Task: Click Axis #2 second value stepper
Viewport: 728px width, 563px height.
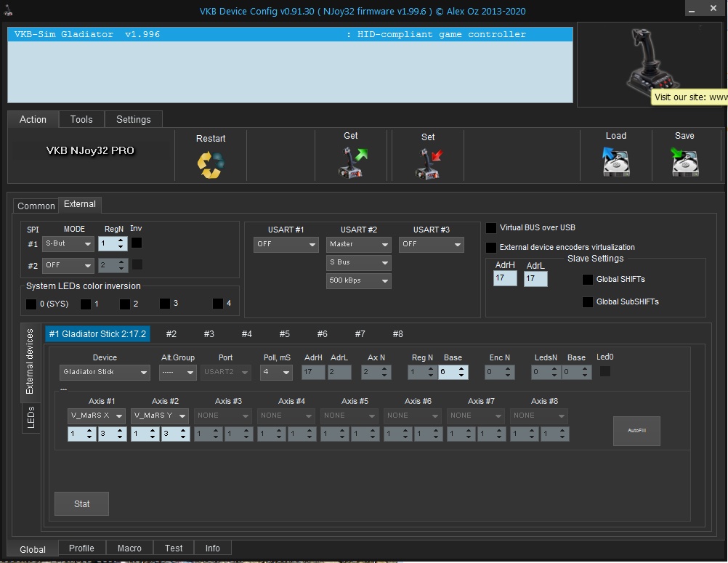Action: [176, 434]
